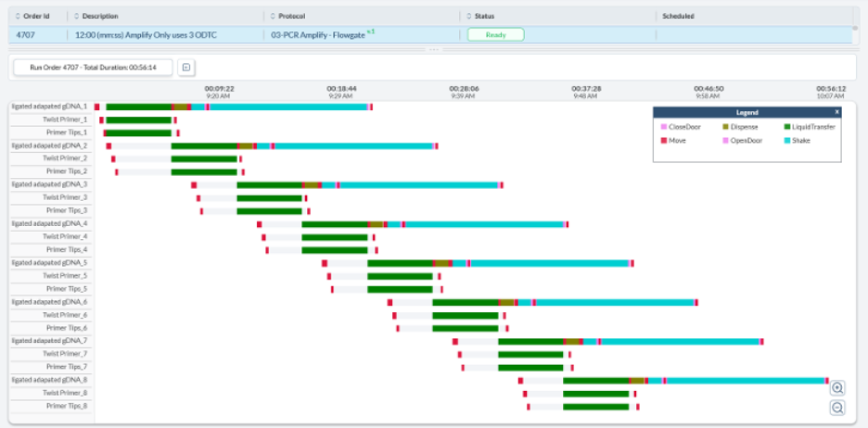Zoom in on the Gantt timeline

pyautogui.click(x=837, y=388)
